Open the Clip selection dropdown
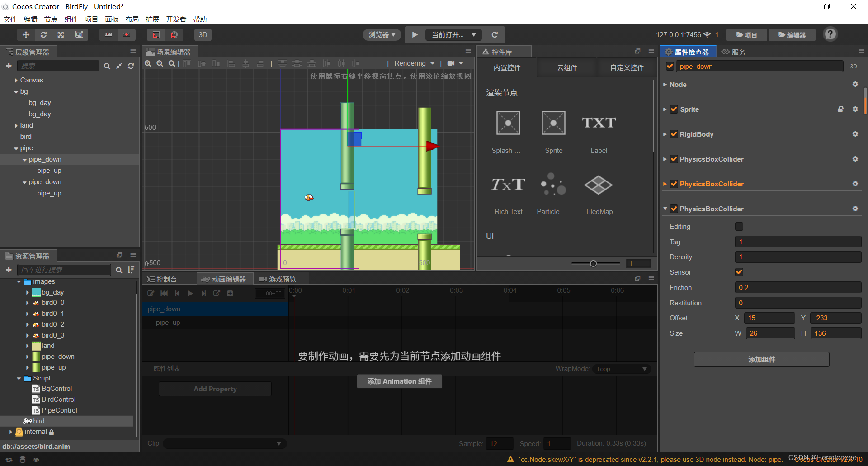 224,444
